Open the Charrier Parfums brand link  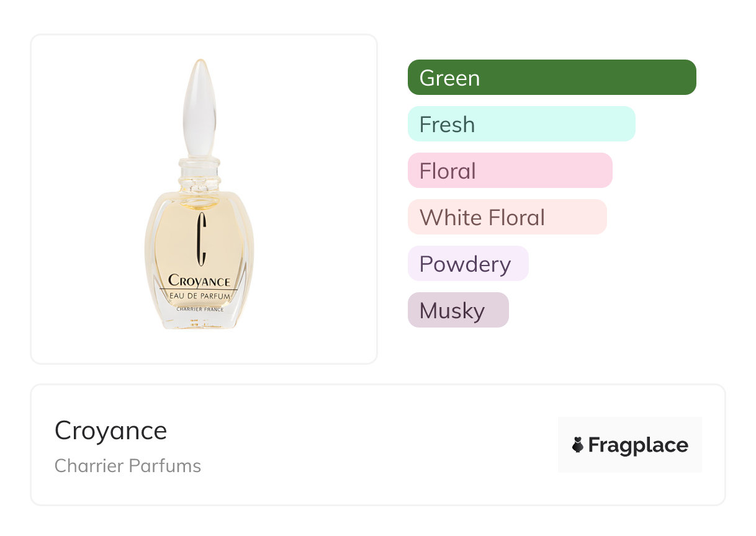click(128, 466)
